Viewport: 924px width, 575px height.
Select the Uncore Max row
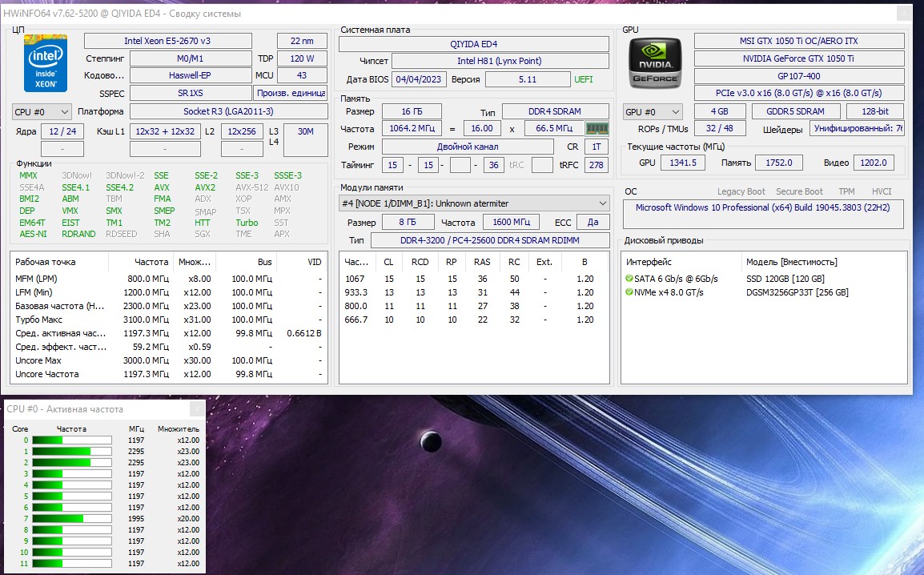click(168, 360)
